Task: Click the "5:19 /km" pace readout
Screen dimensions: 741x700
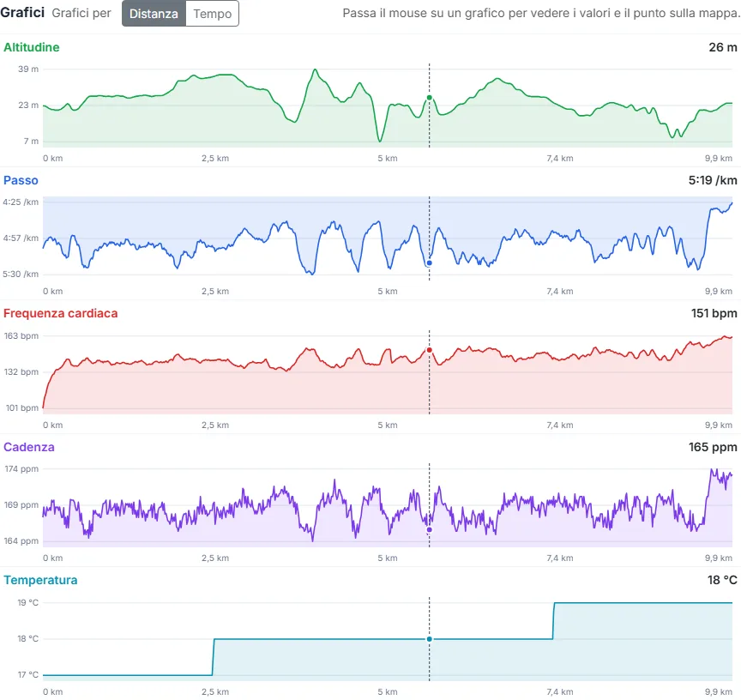Action: pos(713,180)
